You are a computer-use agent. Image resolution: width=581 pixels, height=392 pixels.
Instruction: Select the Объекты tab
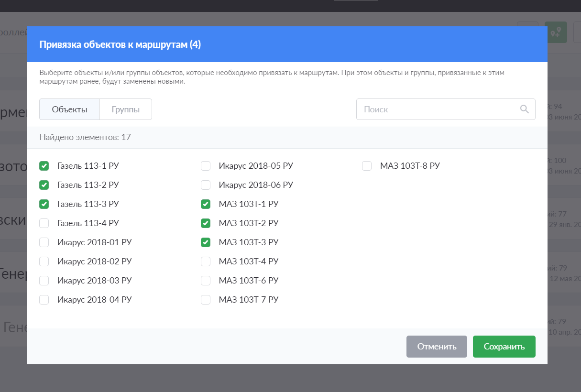69,109
